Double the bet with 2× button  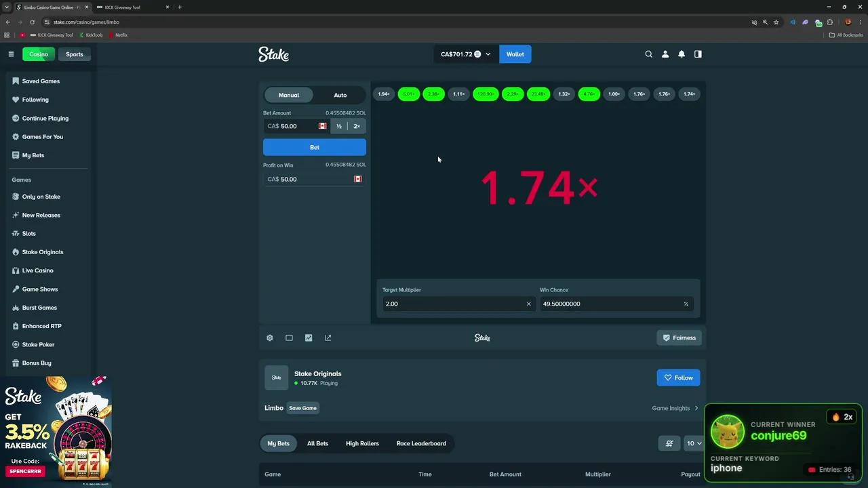(x=357, y=126)
